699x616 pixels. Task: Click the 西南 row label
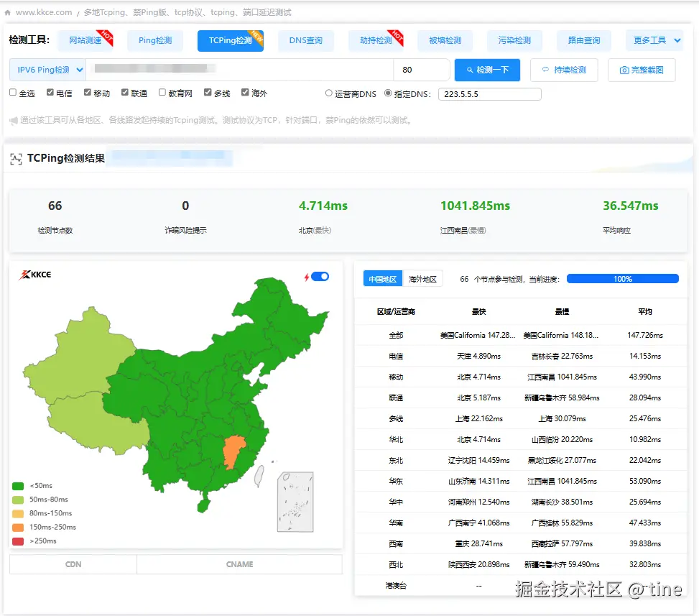click(x=396, y=543)
